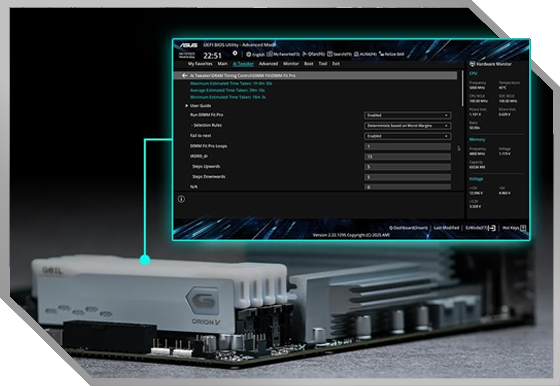Click the Steps Upwards label
Screen dimensions: 560x386
coord(206,166)
